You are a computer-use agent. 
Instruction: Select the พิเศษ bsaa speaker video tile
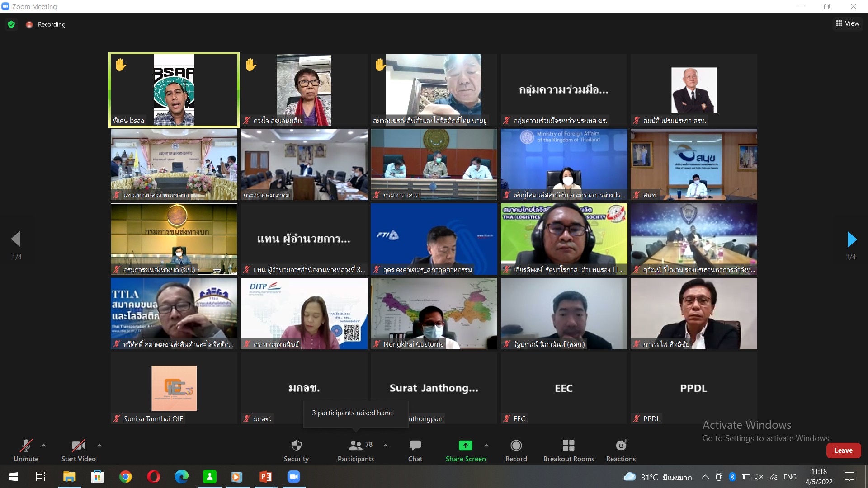pos(174,90)
